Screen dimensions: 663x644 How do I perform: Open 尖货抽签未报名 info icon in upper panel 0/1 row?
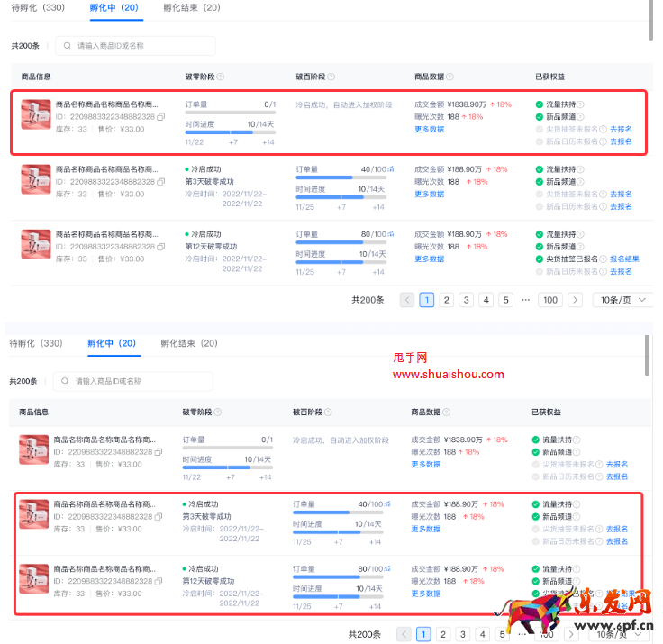pyautogui.click(x=604, y=130)
